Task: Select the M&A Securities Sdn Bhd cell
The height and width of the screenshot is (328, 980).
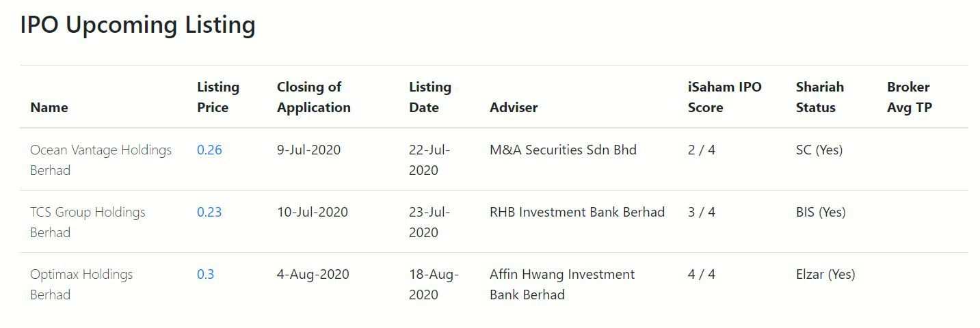Action: click(x=563, y=150)
